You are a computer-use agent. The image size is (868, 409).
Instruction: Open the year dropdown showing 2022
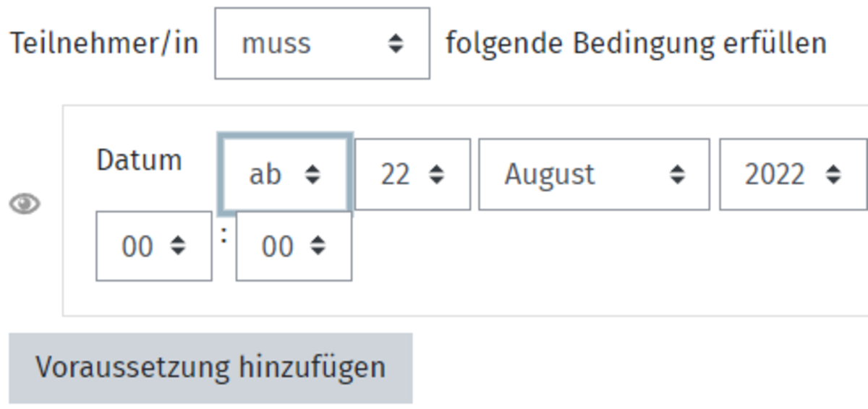click(x=793, y=174)
